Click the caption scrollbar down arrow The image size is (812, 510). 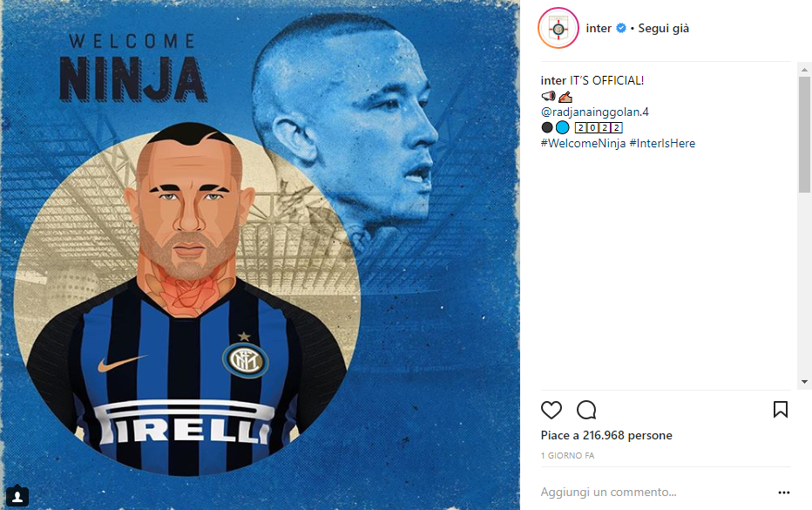804,382
